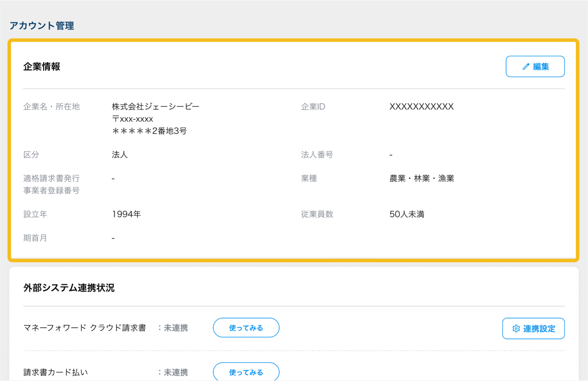Click the マネーフォワード クラウド請求書 label
This screenshot has width=588, height=381.
(85, 328)
